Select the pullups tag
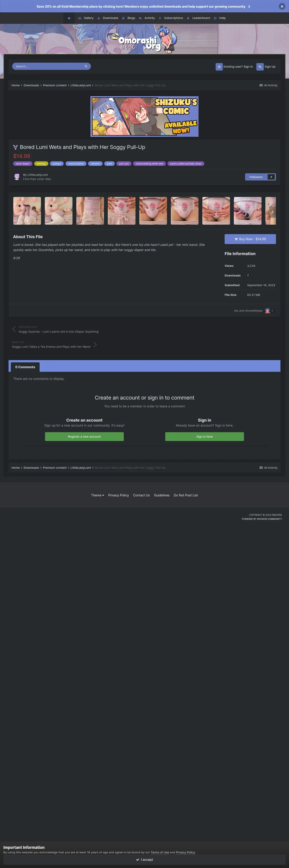Image resolution: width=289 pixels, height=868 pixels. coord(57,164)
